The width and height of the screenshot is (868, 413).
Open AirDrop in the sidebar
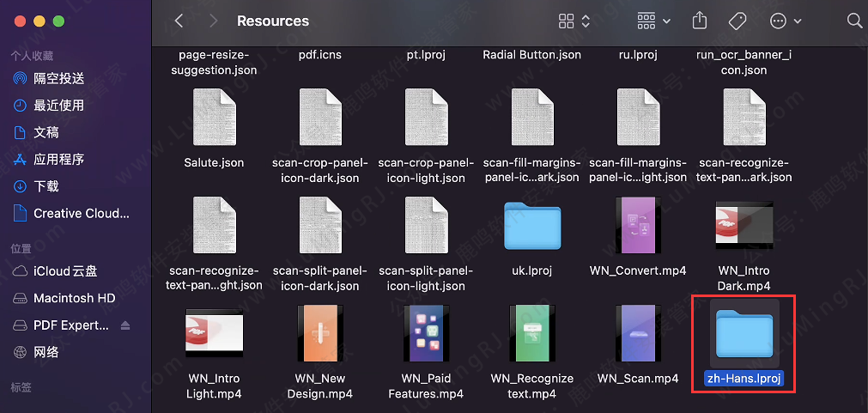(x=58, y=78)
